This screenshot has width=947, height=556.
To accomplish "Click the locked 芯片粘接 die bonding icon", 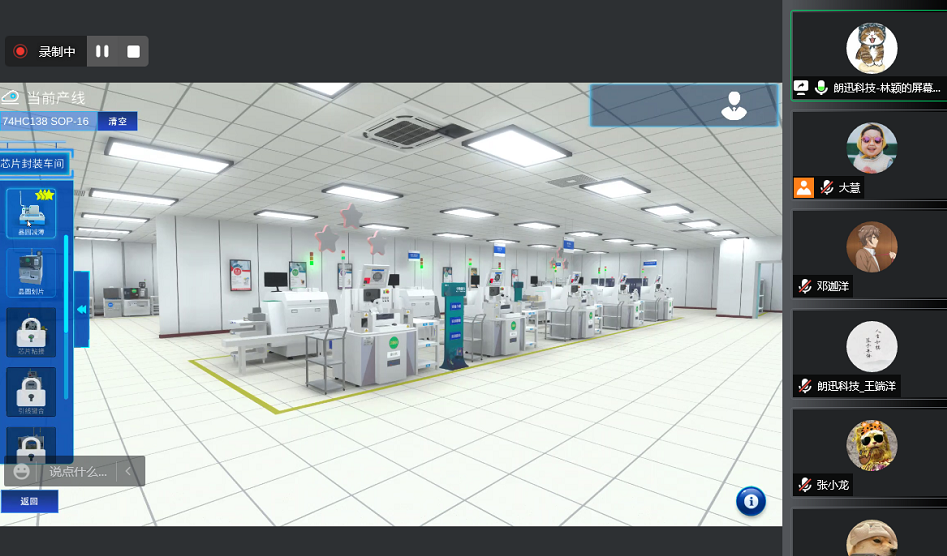I will point(31,331).
